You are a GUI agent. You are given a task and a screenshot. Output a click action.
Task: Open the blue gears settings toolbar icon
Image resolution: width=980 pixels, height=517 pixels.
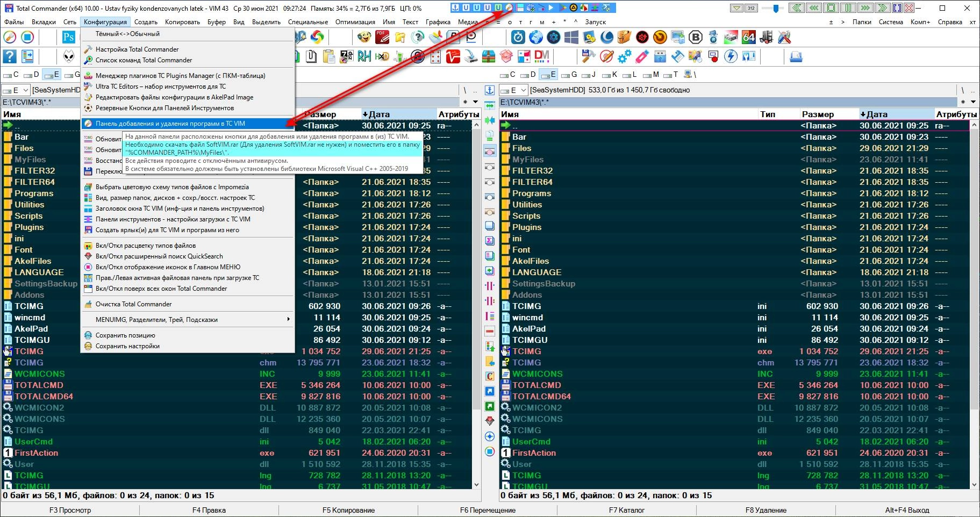click(x=625, y=56)
